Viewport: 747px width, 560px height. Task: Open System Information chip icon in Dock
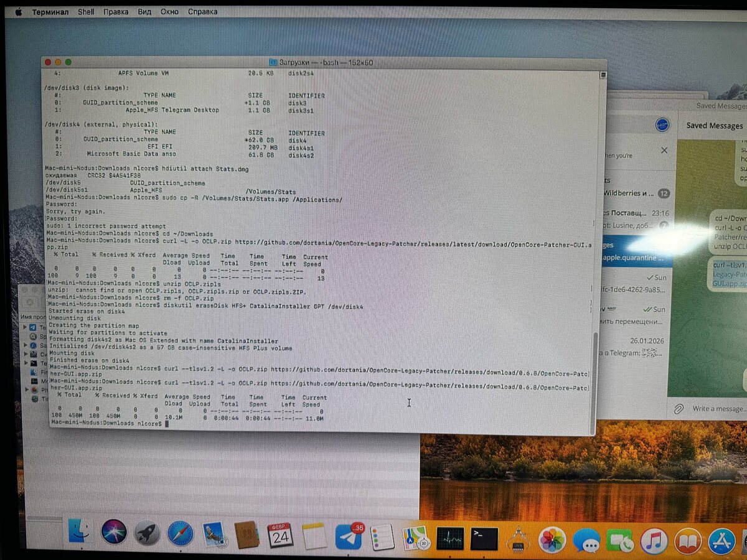518,539
